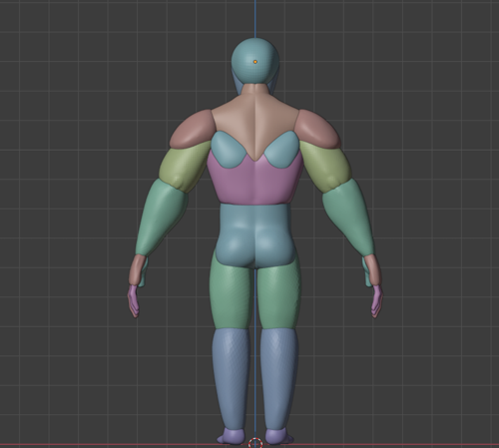Click the right green thigh segment

280,292
